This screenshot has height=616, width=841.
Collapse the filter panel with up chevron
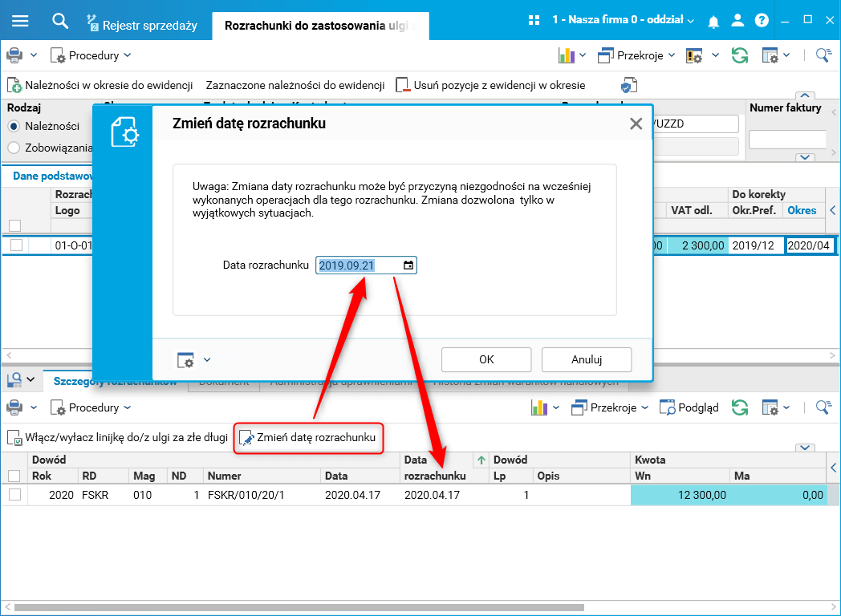tap(805, 95)
